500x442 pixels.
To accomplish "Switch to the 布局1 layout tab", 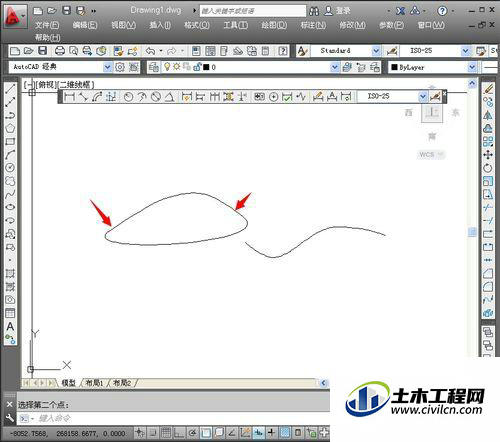I will (95, 383).
